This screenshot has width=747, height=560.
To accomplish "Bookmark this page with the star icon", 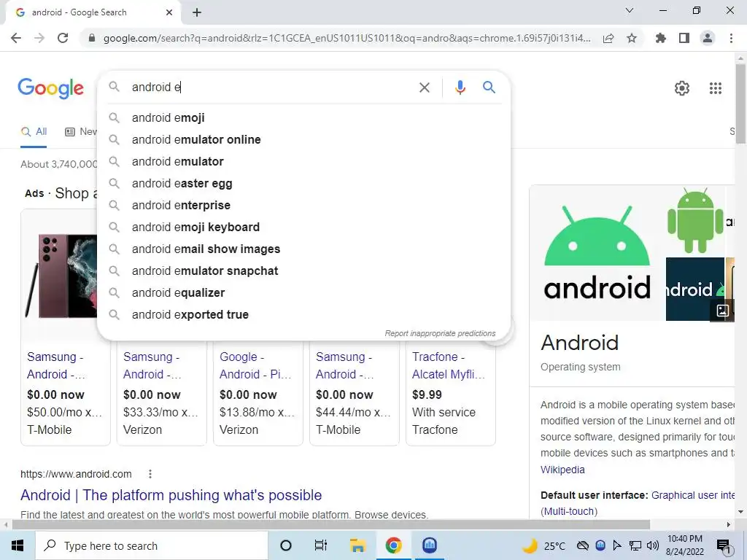I will point(632,38).
